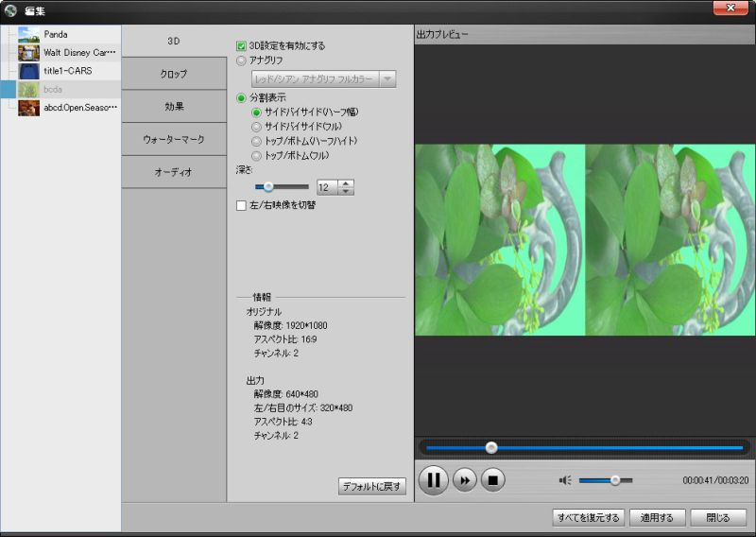756x537 pixels.
Task: Click the abcd.Open.Season thumbnail
Action: (29, 108)
